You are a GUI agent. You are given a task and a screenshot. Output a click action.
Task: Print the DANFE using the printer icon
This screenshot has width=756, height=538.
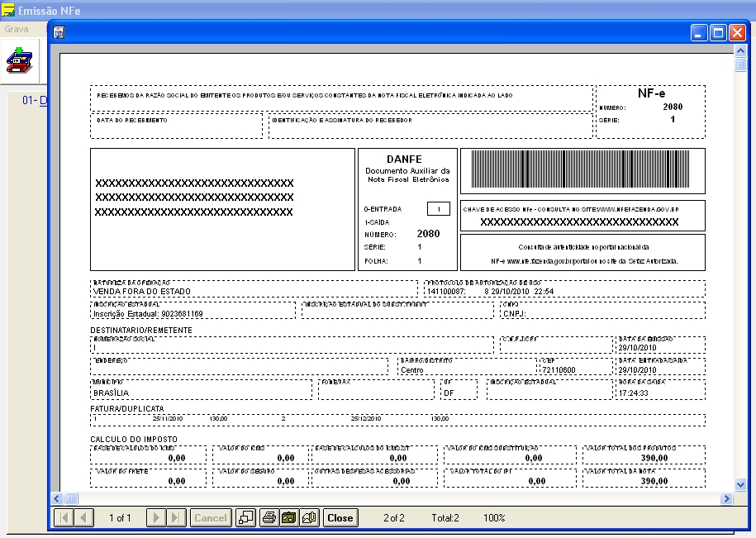pyautogui.click(x=269, y=518)
